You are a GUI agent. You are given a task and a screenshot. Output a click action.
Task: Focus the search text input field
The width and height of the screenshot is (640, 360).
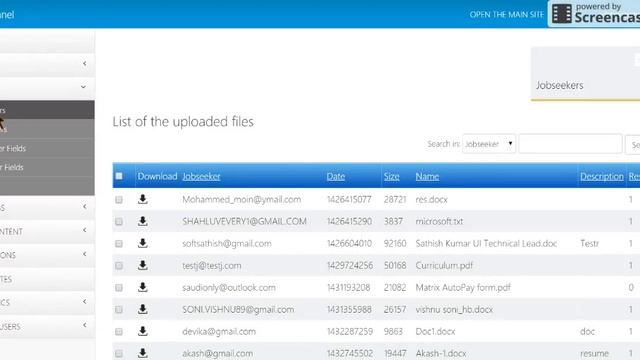[x=570, y=144]
